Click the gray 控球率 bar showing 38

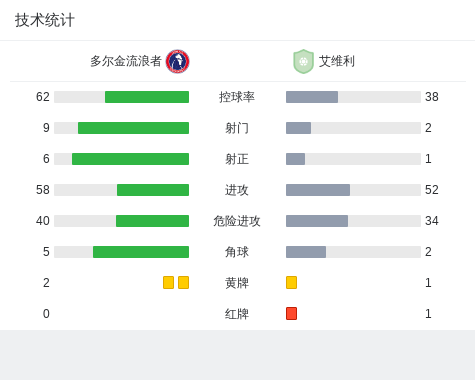[x=312, y=97]
